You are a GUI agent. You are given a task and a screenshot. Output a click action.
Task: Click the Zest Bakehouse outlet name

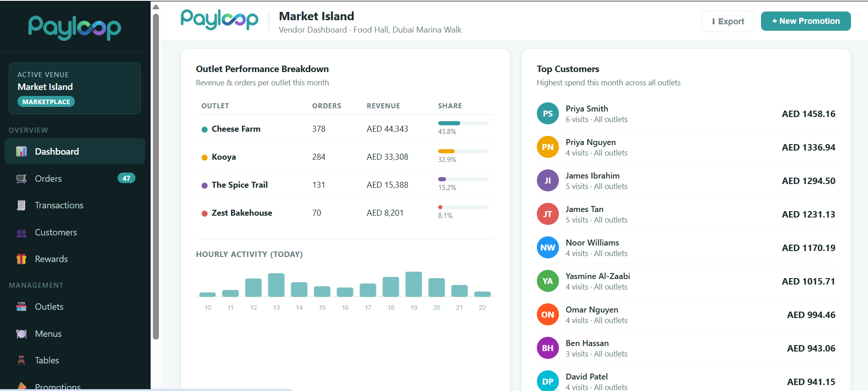point(242,213)
